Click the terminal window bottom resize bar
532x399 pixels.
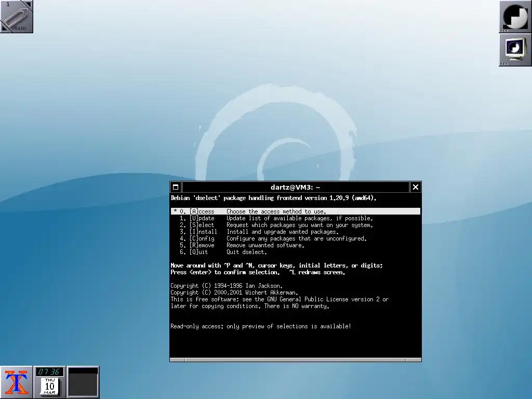[x=296, y=360]
